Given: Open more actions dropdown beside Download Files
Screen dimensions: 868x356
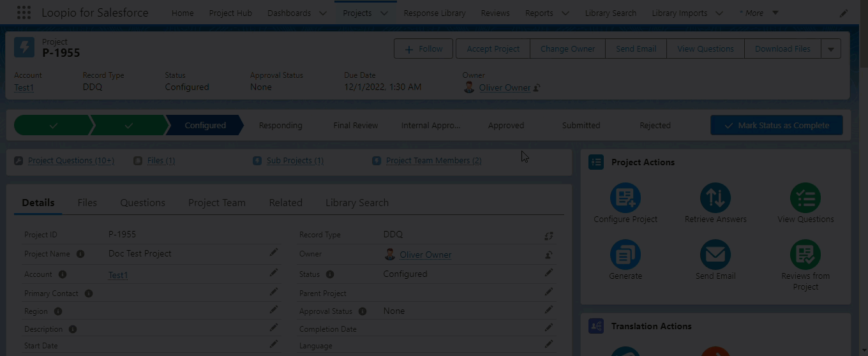Looking at the screenshot, I should coord(831,48).
